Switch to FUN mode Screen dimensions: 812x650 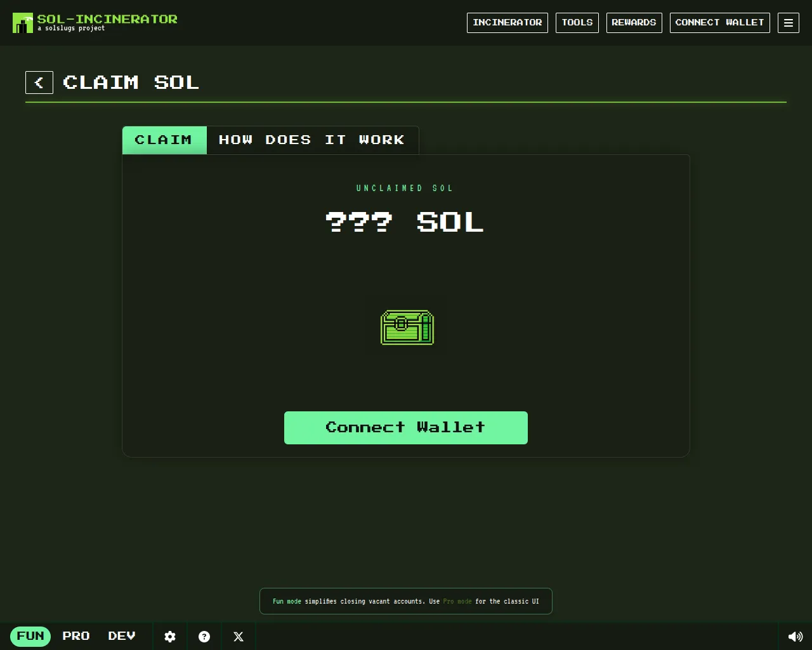30,636
